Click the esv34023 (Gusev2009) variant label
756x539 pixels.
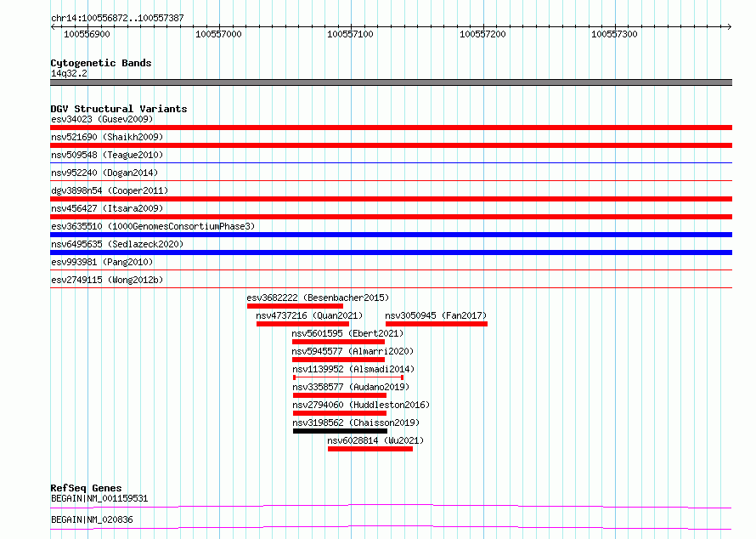102,119
